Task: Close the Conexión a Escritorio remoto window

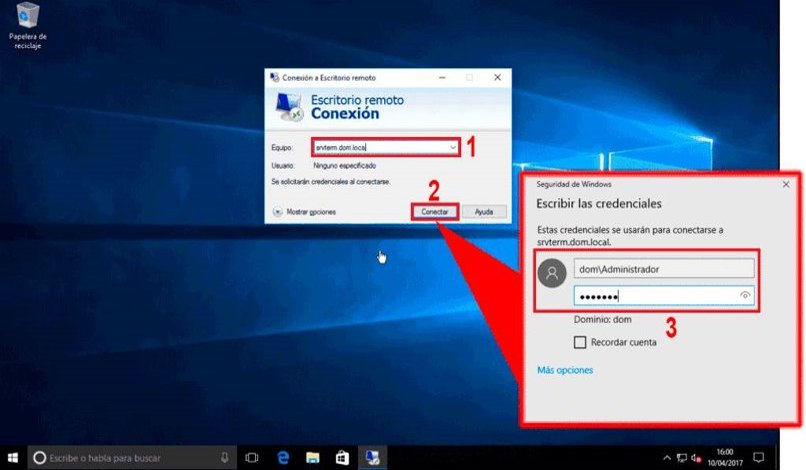Action: point(498,77)
